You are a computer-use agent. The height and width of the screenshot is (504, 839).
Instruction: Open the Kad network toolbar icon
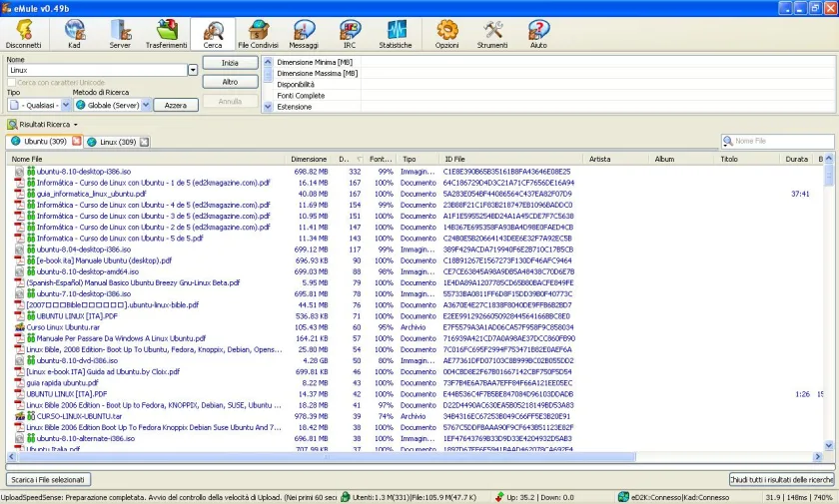(74, 34)
